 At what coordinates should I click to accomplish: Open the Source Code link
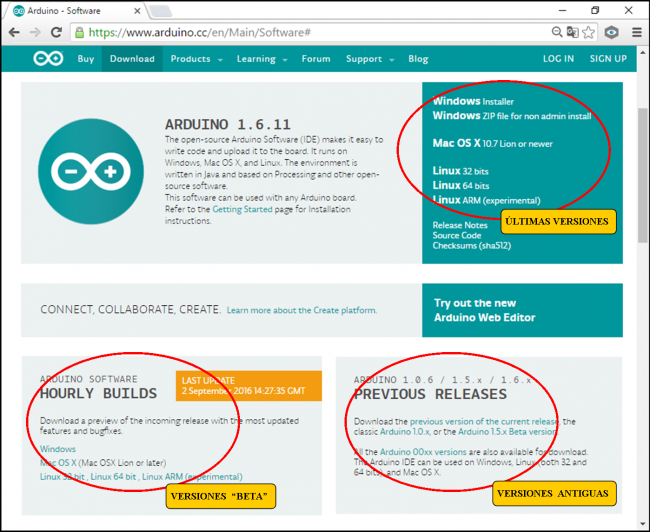click(x=456, y=236)
